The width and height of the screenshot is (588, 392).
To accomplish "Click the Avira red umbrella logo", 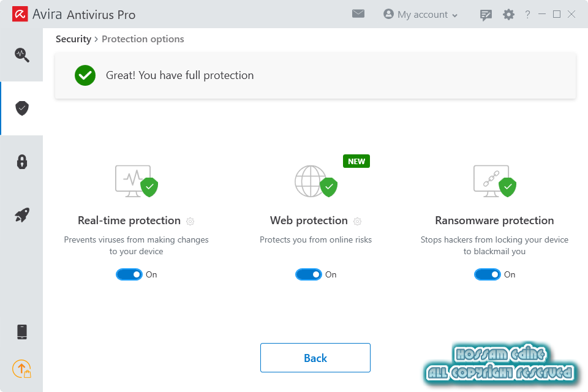I will 20,14.
